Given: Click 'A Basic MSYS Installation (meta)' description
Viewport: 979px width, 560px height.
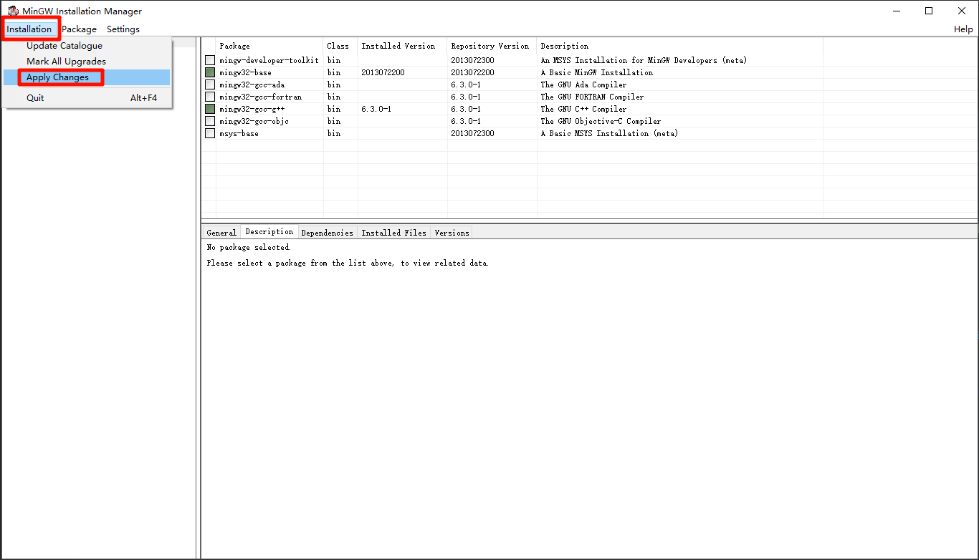Looking at the screenshot, I should click(x=609, y=133).
